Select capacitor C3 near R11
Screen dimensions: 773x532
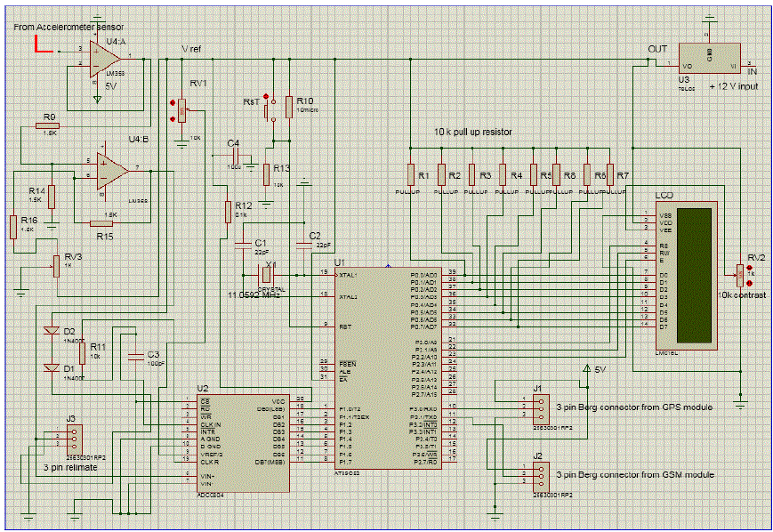point(134,355)
